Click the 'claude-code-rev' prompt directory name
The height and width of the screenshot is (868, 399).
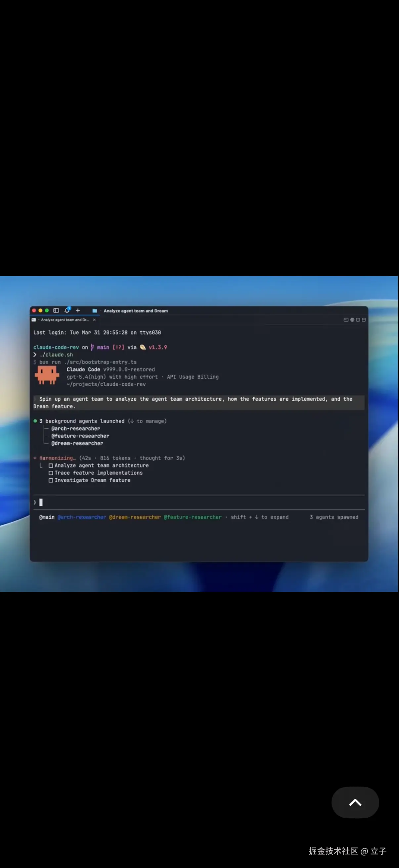pos(56,347)
